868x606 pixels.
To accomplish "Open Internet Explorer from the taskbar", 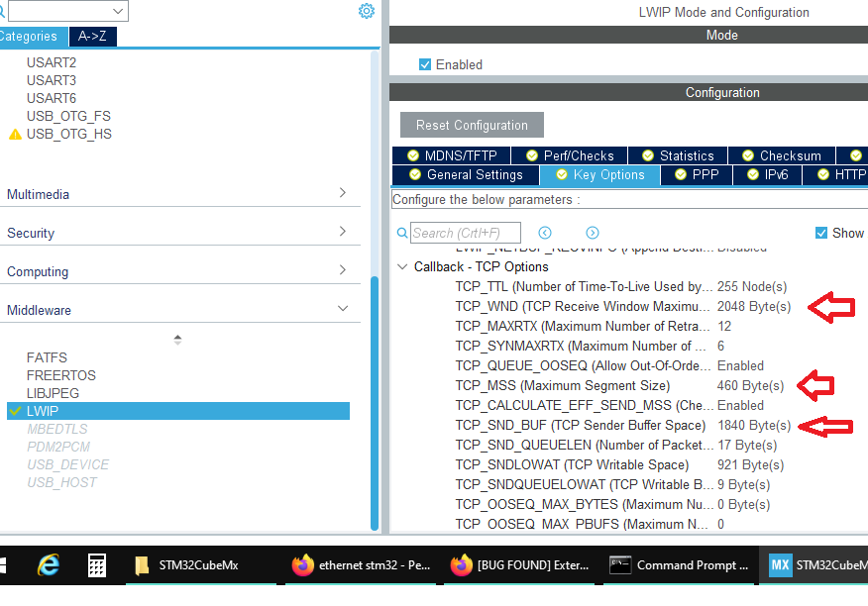I will 49,565.
